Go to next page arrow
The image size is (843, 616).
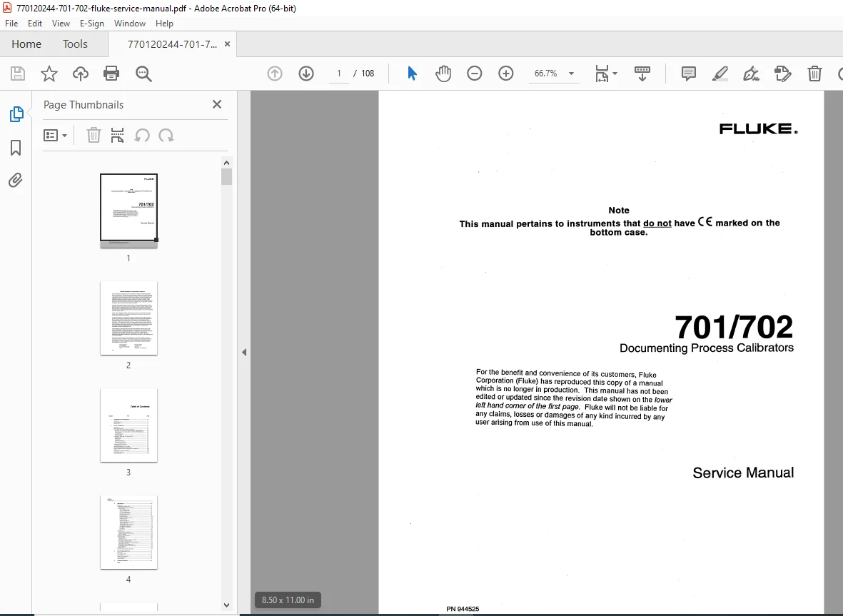coord(306,74)
